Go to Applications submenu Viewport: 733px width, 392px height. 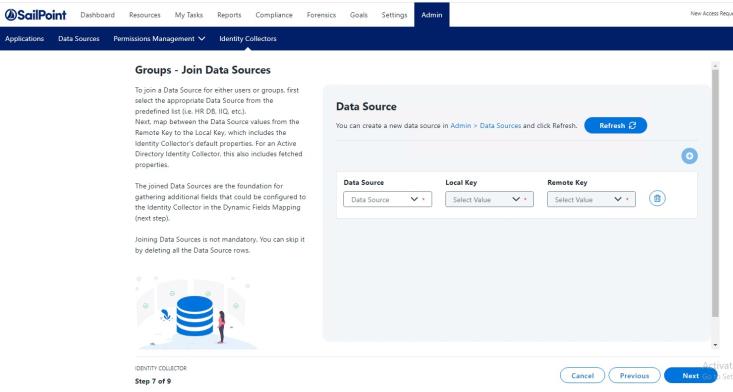24,39
